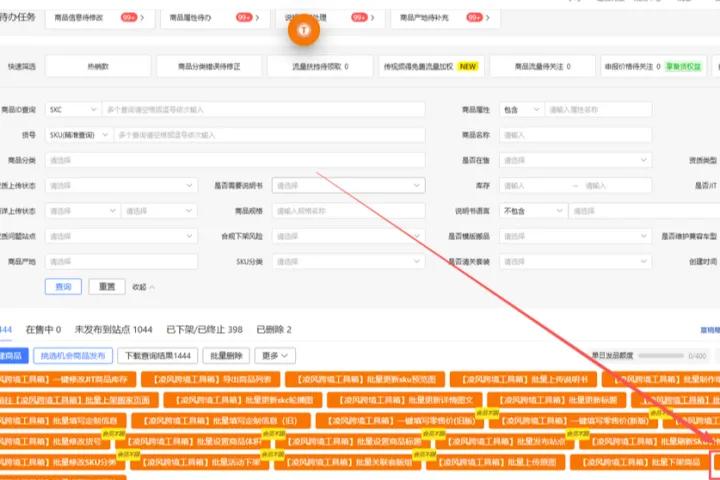Click 批量上架搬家页面 toolbox link
Image resolution: width=720 pixels, height=480 pixels.
78,400
